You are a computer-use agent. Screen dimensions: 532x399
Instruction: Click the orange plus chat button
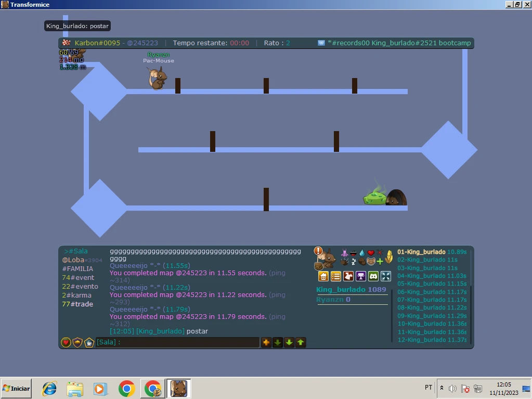click(266, 342)
